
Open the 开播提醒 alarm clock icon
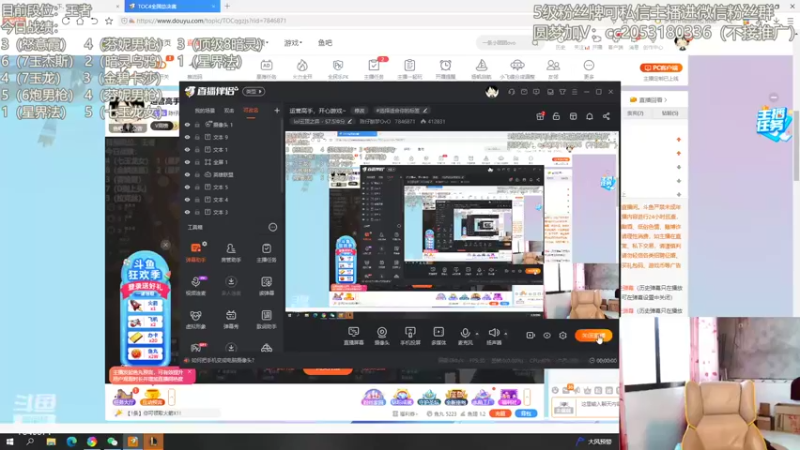tap(445, 68)
